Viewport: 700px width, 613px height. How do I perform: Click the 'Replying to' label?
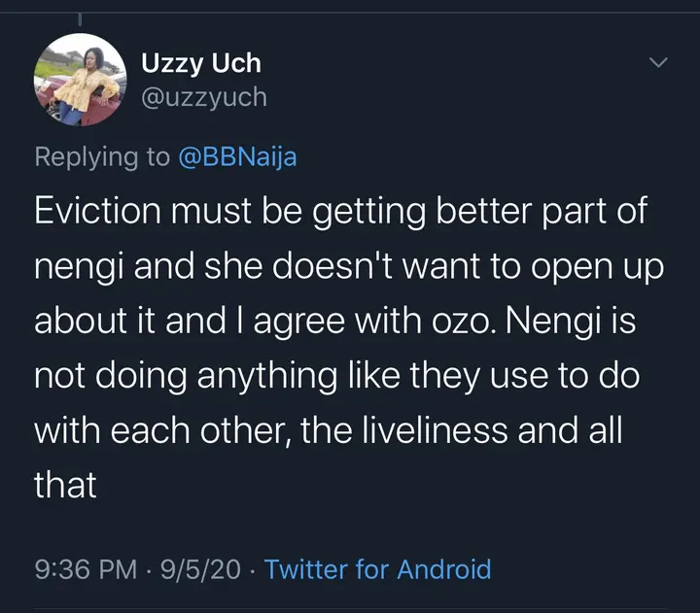coord(102,157)
